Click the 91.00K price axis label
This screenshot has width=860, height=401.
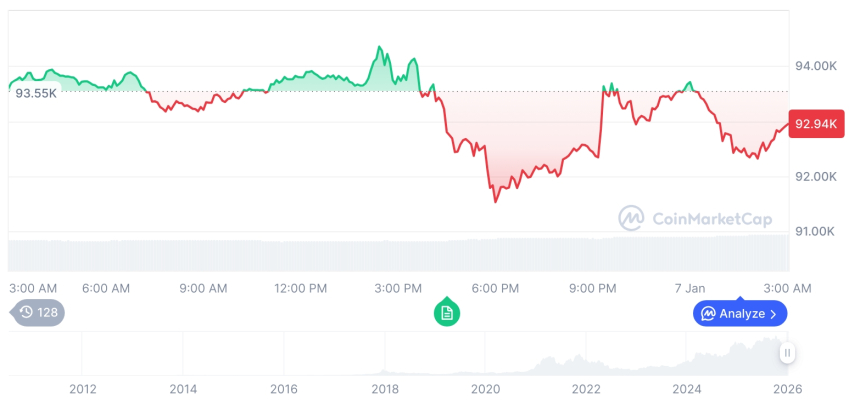pos(815,231)
